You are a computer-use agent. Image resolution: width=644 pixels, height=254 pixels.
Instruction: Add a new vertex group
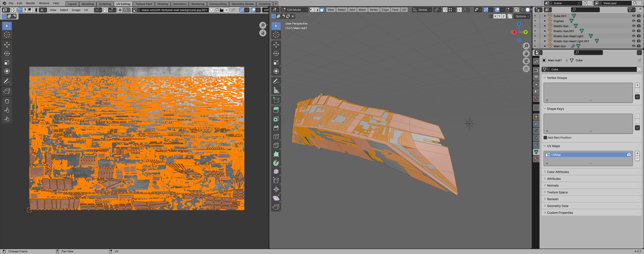[637, 85]
